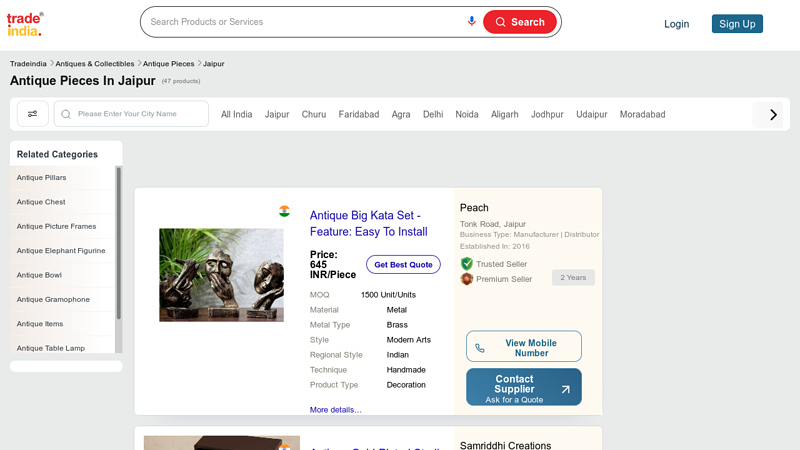Focus the Please Enter Your City Name field

coord(131,114)
